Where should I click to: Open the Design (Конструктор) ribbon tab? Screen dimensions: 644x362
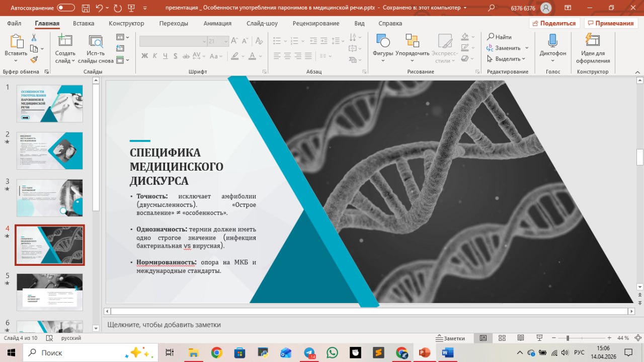[x=126, y=23]
